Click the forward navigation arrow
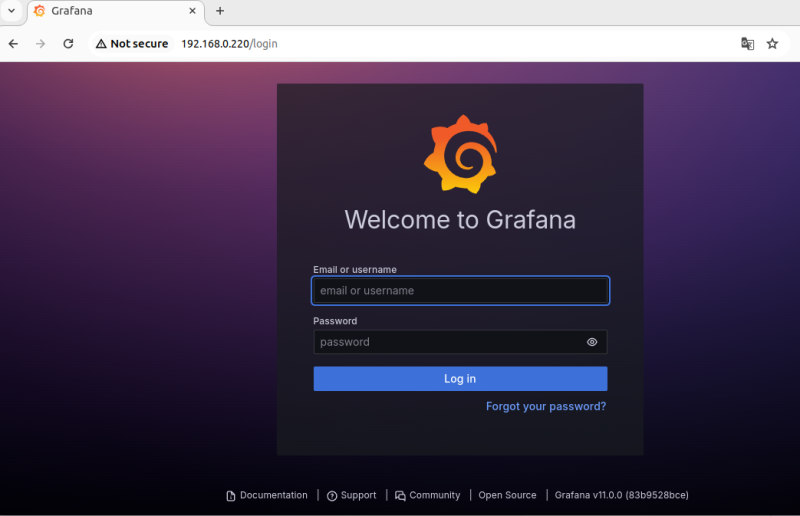Image resolution: width=800 pixels, height=516 pixels. click(x=41, y=44)
